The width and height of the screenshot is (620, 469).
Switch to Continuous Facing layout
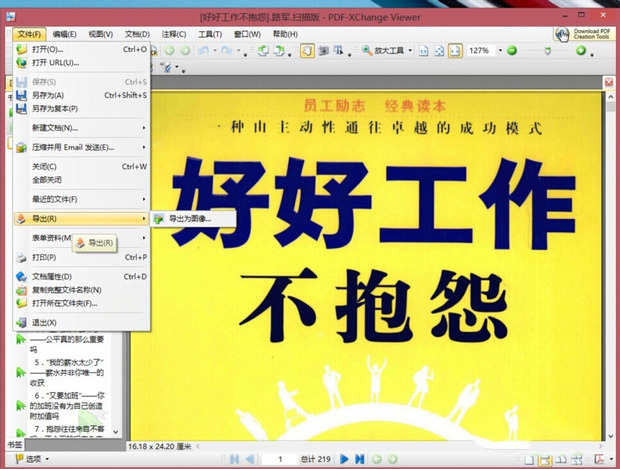577,460
